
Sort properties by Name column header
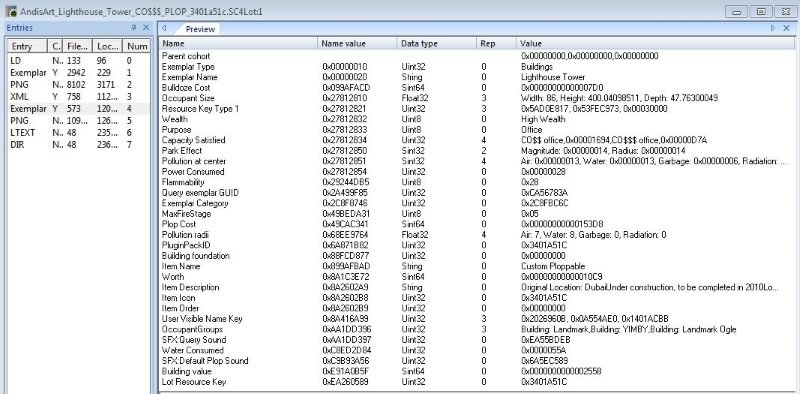pyautogui.click(x=239, y=44)
